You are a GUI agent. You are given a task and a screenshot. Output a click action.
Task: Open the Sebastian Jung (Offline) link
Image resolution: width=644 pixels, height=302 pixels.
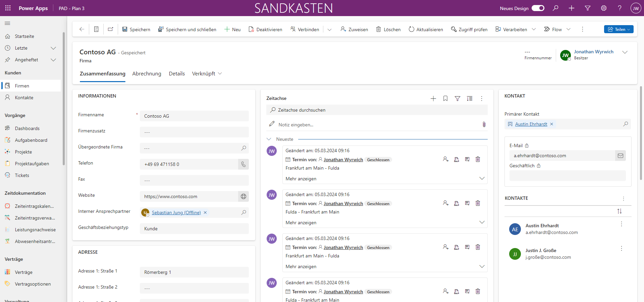coord(176,213)
